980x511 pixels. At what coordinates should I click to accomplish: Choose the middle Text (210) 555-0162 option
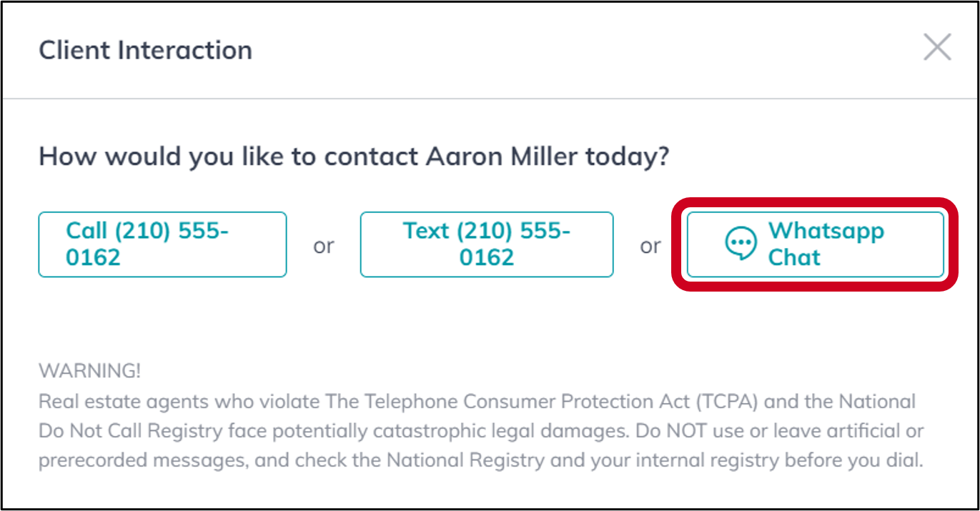tap(487, 244)
